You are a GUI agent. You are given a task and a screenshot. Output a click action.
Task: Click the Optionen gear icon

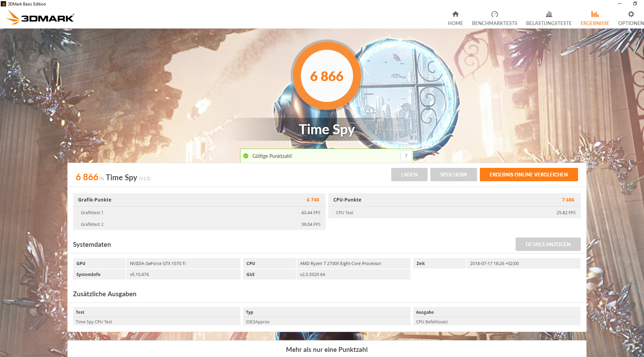(x=631, y=14)
